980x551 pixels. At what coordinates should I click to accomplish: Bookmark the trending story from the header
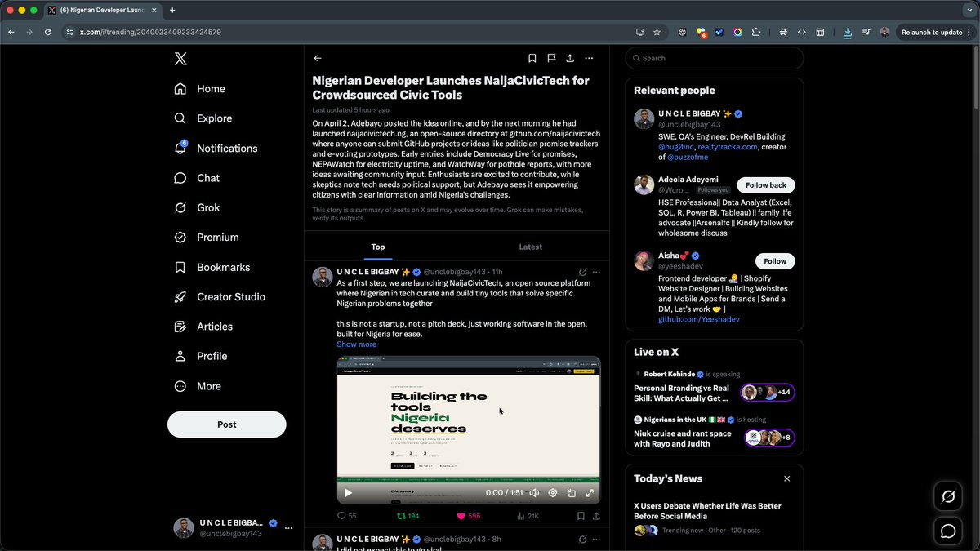532,58
